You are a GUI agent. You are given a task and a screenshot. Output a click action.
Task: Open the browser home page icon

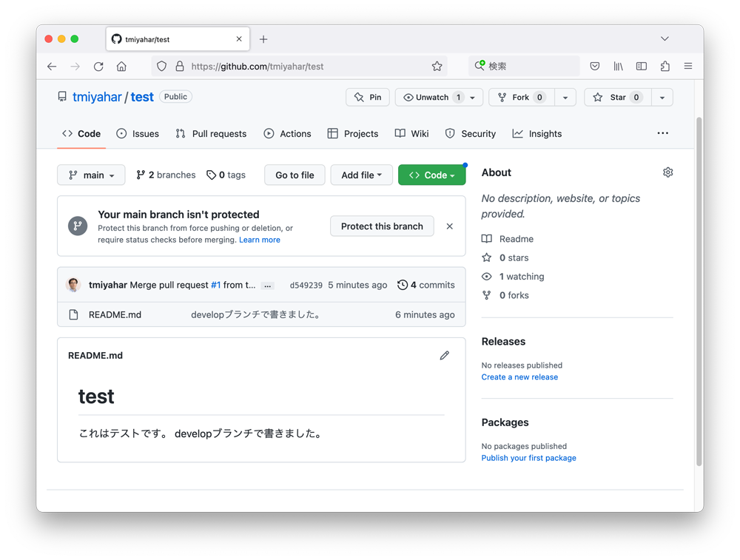(x=121, y=67)
